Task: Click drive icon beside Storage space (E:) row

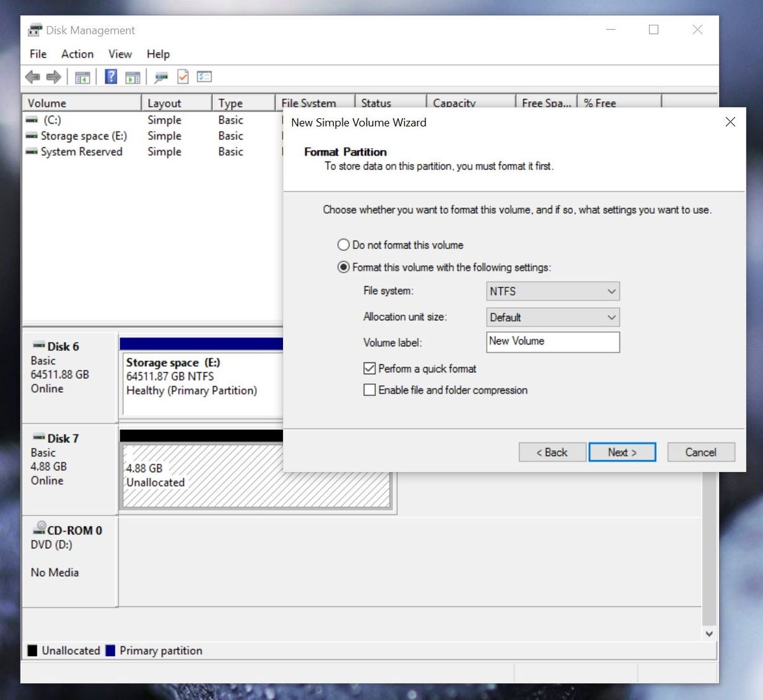Action: (31, 136)
